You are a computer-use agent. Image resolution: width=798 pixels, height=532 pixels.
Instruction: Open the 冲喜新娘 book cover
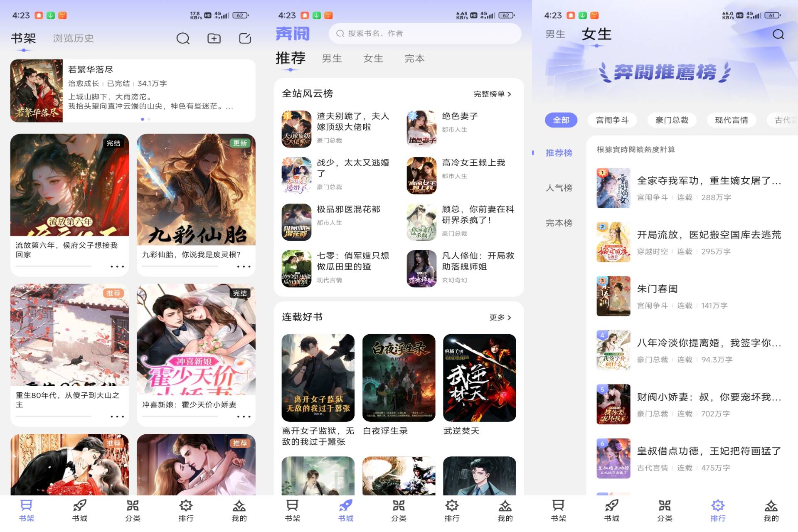pyautogui.click(x=196, y=340)
